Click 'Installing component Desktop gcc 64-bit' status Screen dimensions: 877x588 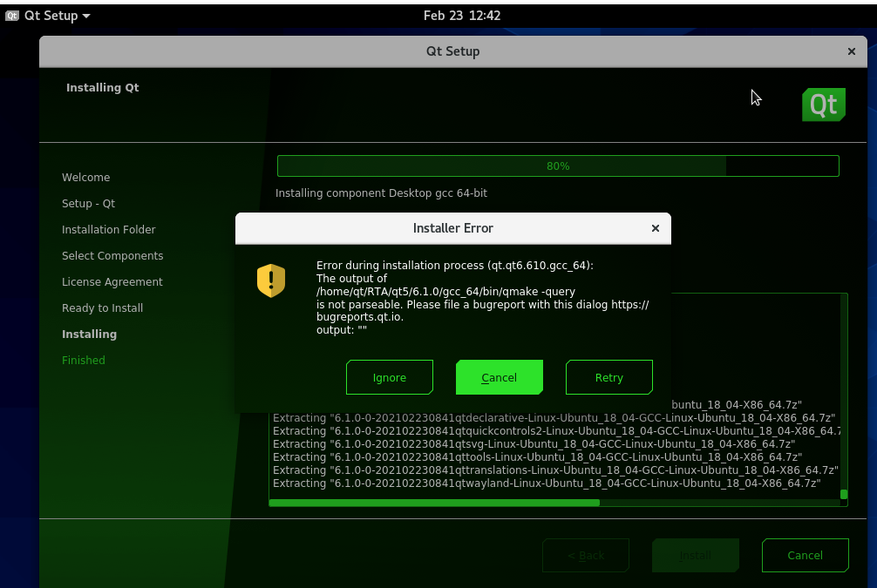[381, 193]
